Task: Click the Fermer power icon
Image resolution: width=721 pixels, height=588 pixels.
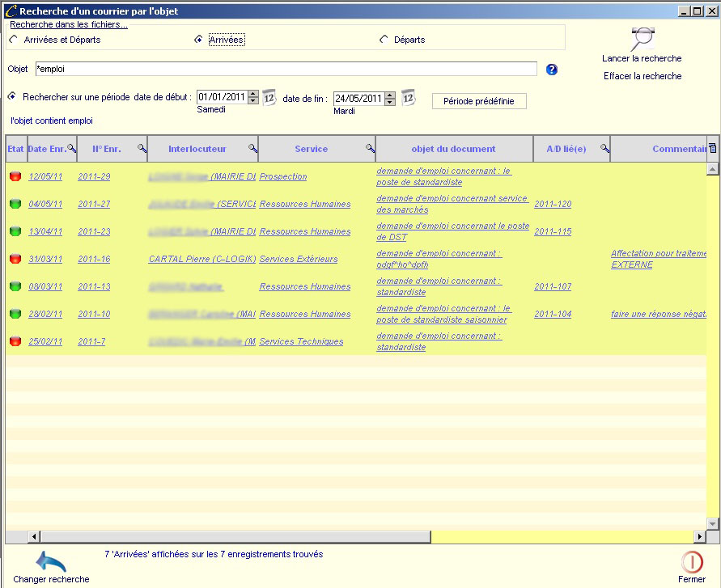Action: 692,561
